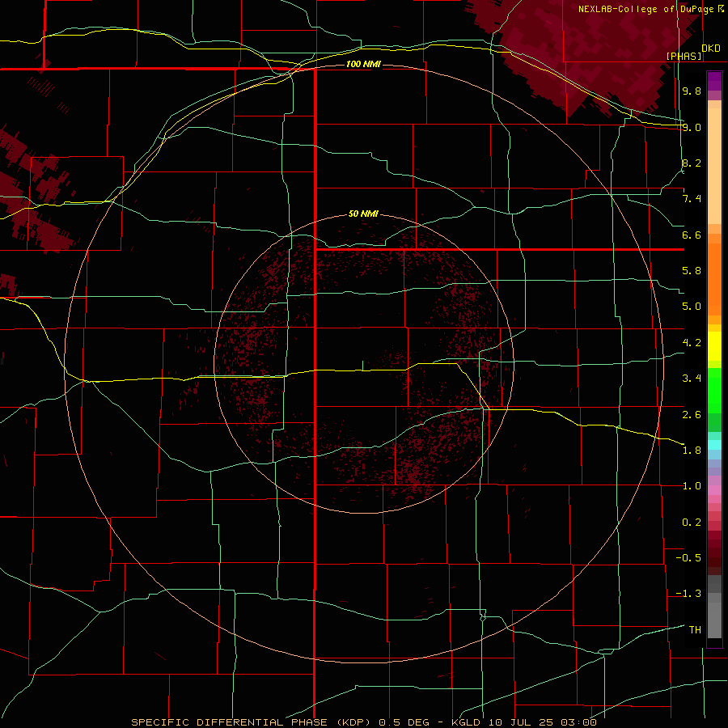
Task: Click the 1.8 color scale value
Action: (x=692, y=451)
